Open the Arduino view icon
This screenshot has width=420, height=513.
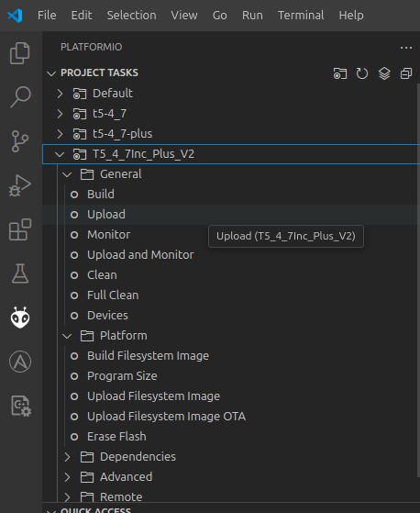pyautogui.click(x=20, y=362)
